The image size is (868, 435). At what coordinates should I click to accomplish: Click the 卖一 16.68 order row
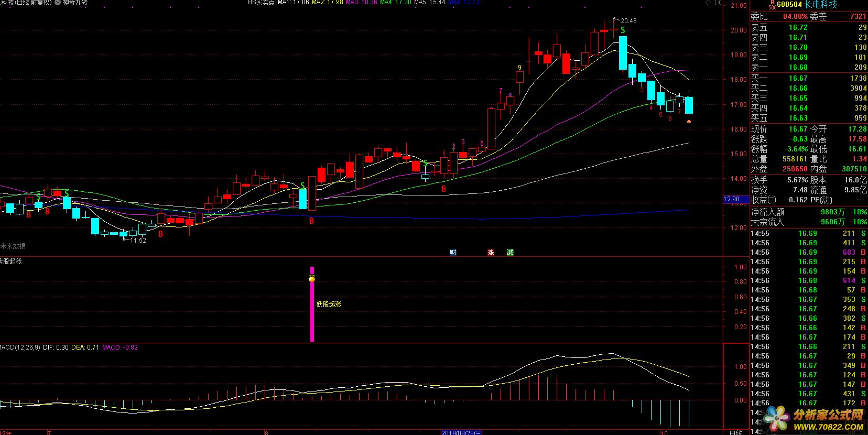(809, 67)
